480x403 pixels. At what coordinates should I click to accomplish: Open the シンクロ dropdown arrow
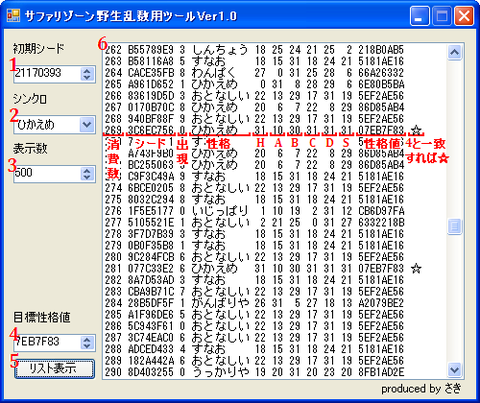pyautogui.click(x=87, y=125)
